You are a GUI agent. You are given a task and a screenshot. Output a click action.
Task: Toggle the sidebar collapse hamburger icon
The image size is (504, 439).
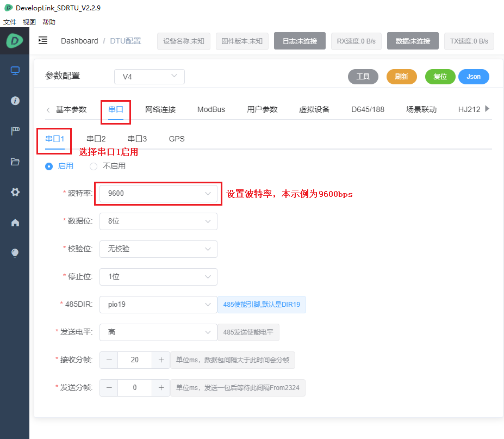click(x=43, y=40)
